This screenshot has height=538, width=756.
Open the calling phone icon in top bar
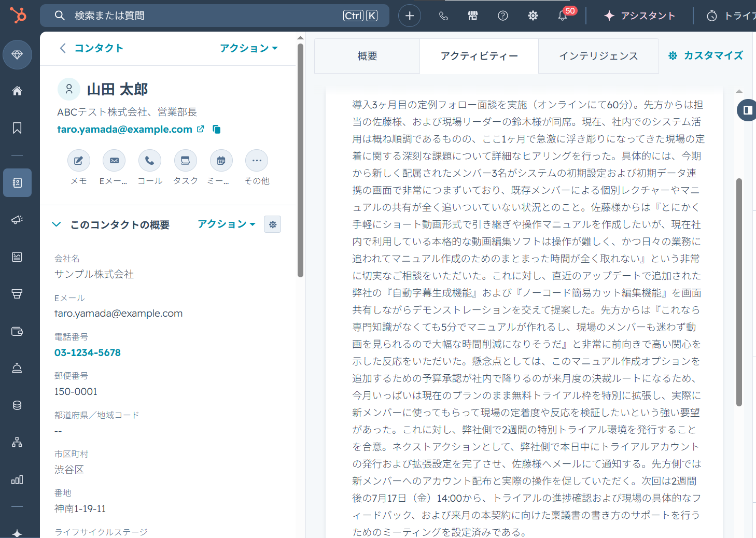[x=443, y=16]
